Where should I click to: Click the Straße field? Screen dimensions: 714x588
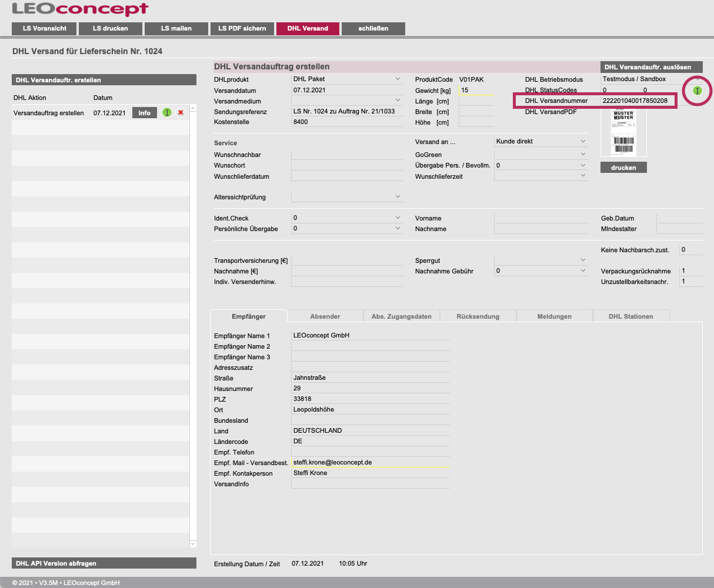[371, 377]
